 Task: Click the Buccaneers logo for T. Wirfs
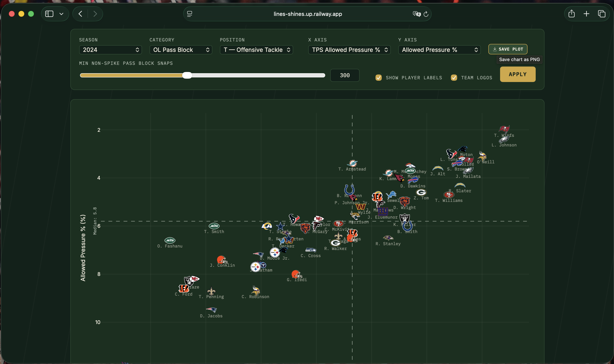pos(504,129)
